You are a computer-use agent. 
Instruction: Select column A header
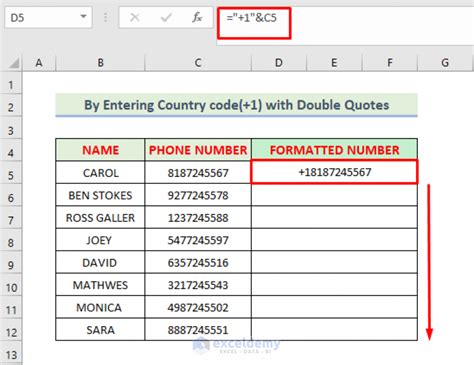coord(39,62)
